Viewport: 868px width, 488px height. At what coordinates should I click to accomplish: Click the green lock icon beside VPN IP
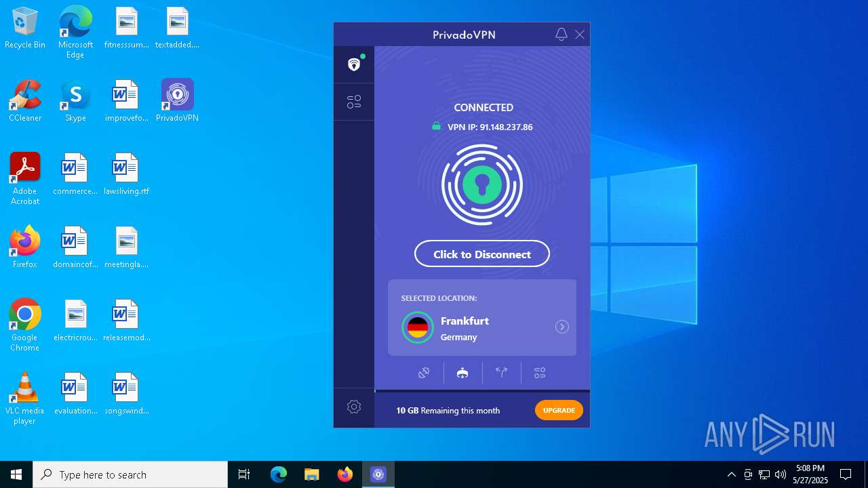tap(436, 126)
